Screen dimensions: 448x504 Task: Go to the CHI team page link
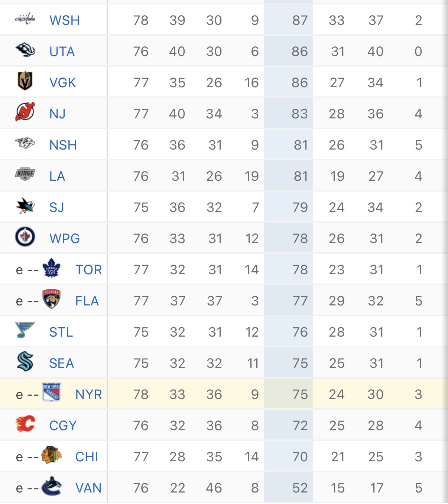point(87,457)
